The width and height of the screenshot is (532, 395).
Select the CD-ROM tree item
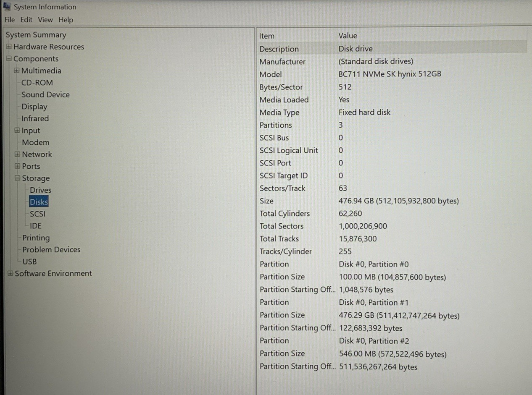click(37, 83)
